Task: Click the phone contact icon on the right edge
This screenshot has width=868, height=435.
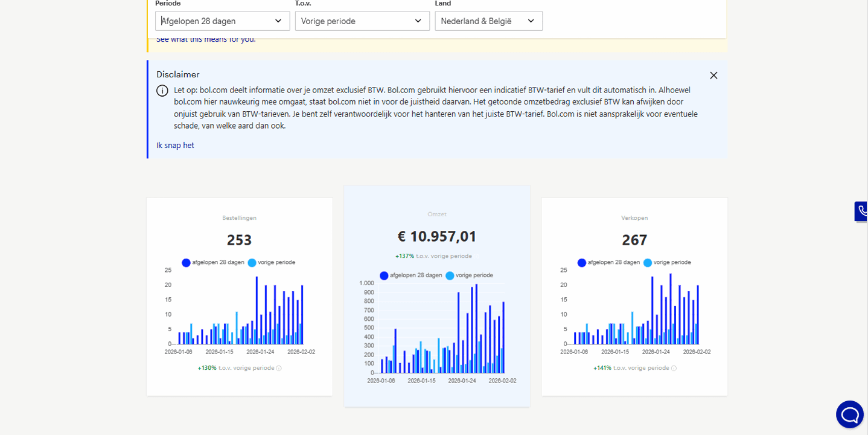Action: point(862,211)
